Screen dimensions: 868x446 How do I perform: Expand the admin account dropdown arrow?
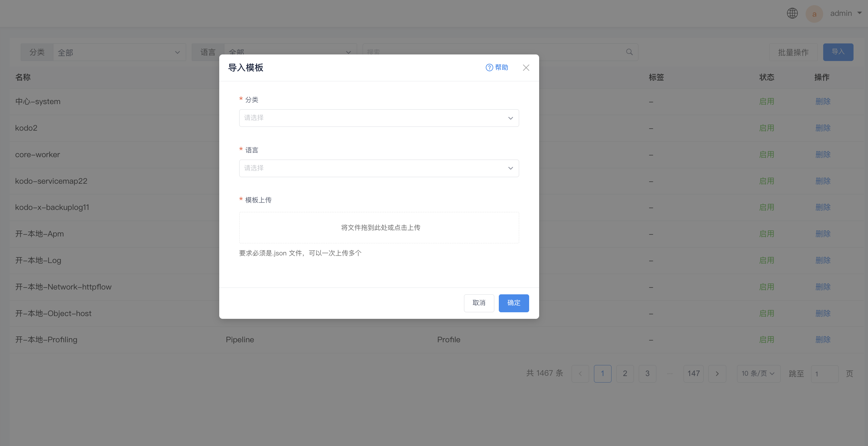pyautogui.click(x=859, y=13)
